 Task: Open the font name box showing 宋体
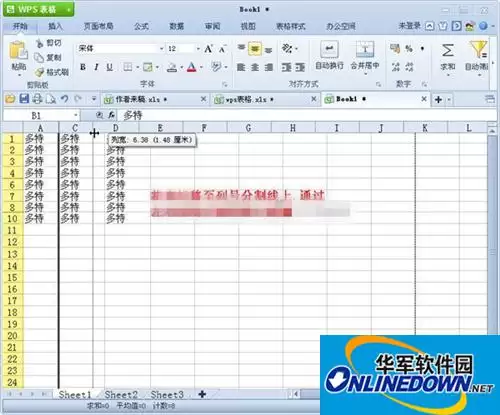[x=121, y=49]
